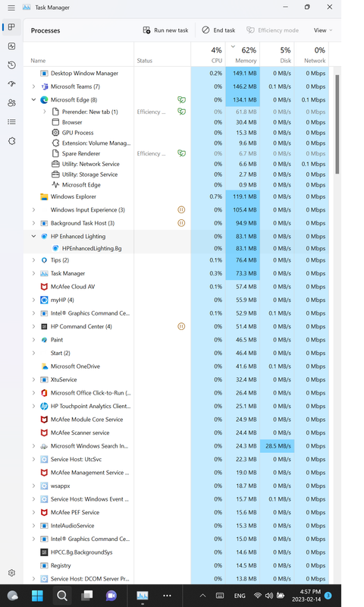This screenshot has height=607, width=364.
Task: Select the wsappx process row
Action: (x=176, y=486)
